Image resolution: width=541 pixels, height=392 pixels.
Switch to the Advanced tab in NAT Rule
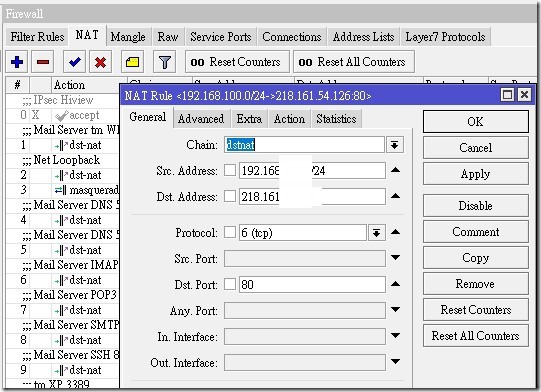click(x=201, y=119)
